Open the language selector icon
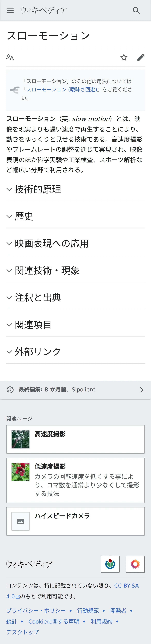Viewport: 151px width, 644px height. [x=10, y=58]
